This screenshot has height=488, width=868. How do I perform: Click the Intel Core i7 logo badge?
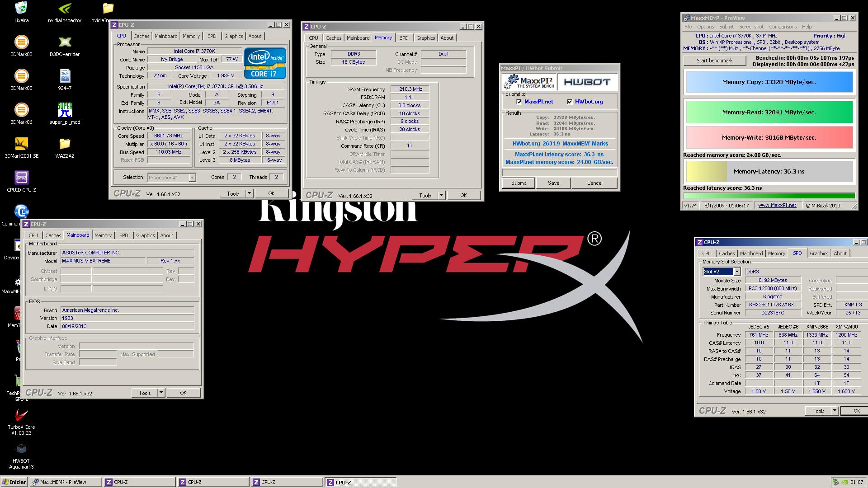265,63
